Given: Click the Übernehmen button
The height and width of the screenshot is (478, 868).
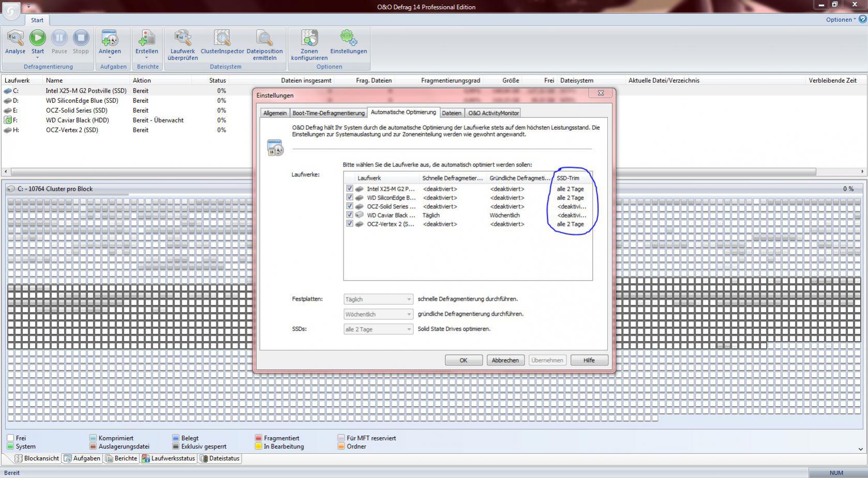Looking at the screenshot, I should tap(547, 360).
